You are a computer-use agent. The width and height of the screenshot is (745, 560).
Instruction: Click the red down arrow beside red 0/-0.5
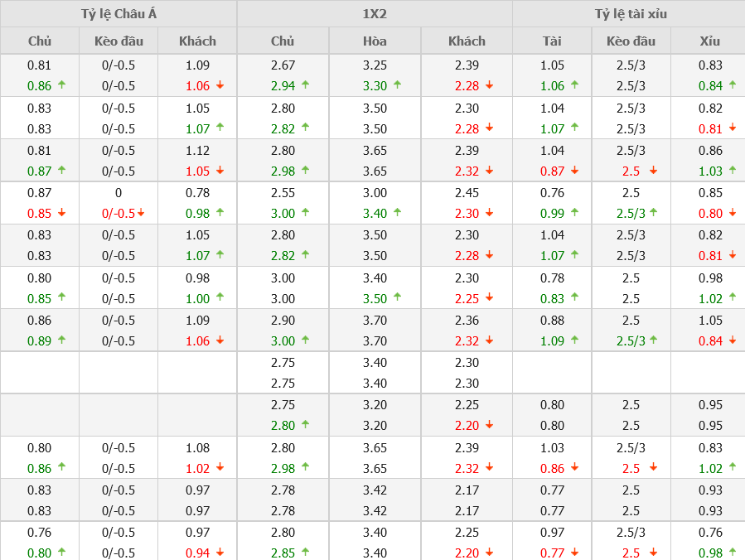tap(142, 213)
